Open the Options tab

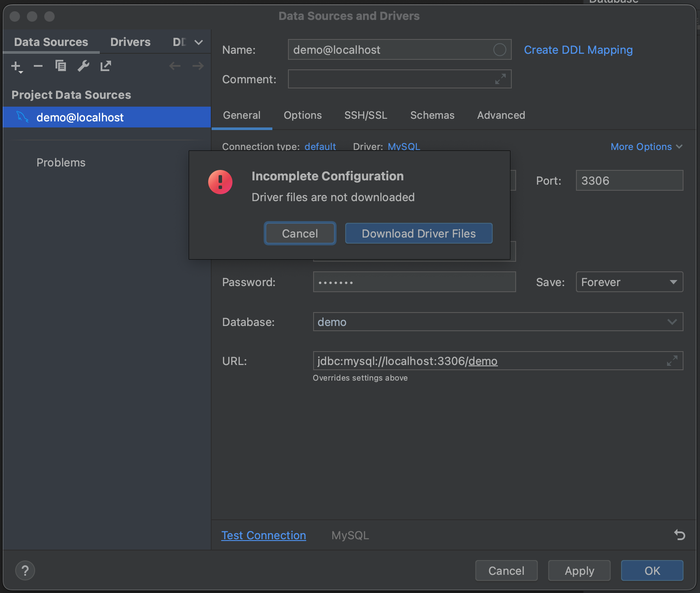pos(303,115)
